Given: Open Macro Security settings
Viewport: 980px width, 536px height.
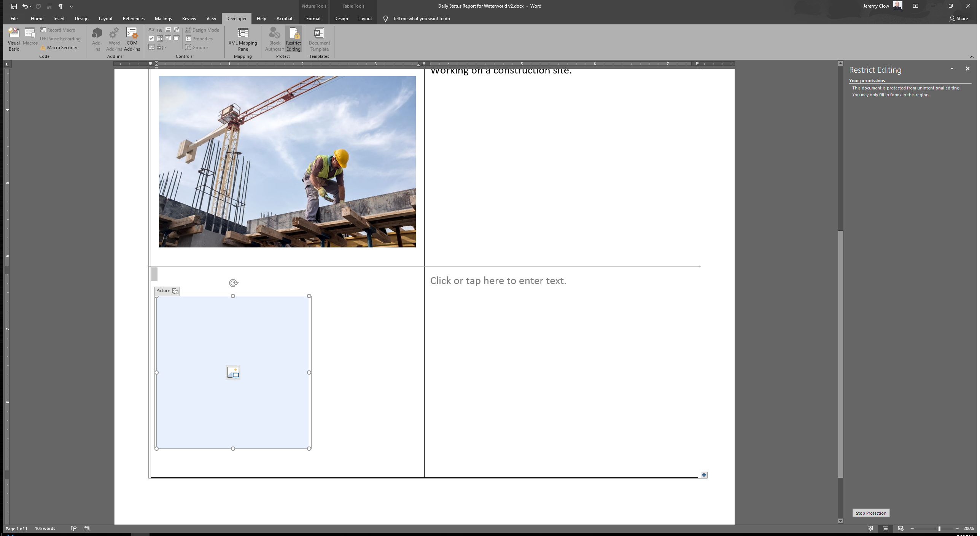Looking at the screenshot, I should pyautogui.click(x=59, y=48).
